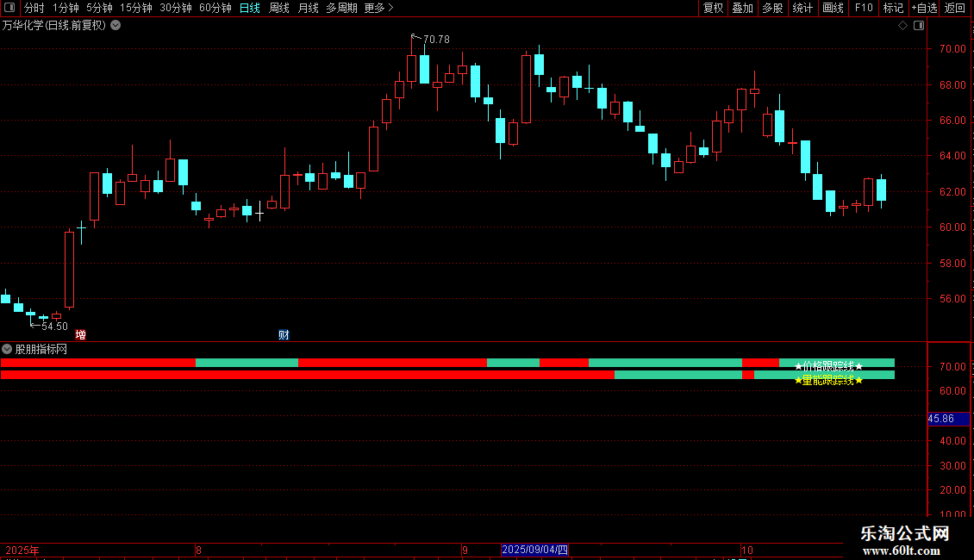Click the 70.00 price axis label in main chart
The height and width of the screenshot is (560, 974).
952,48
